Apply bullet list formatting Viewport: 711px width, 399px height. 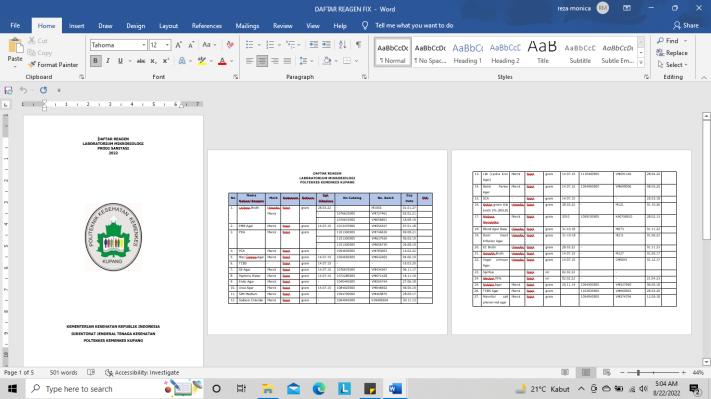pyautogui.click(x=249, y=44)
